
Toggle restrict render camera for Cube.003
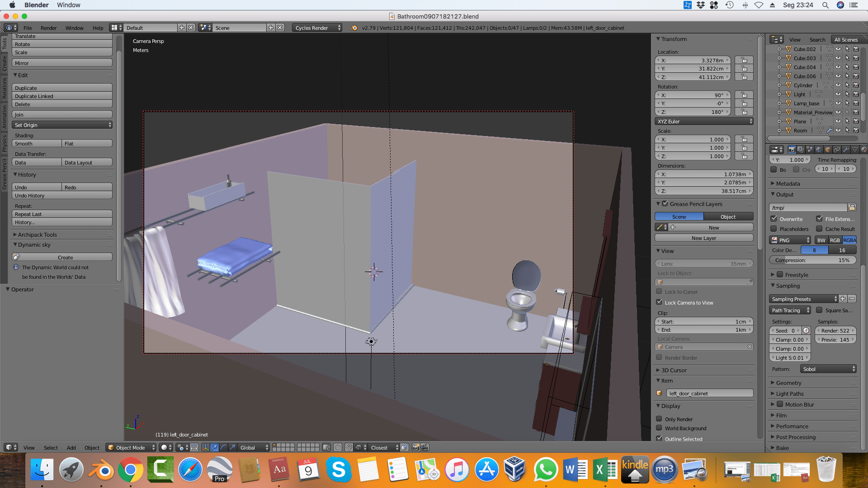pos(856,58)
